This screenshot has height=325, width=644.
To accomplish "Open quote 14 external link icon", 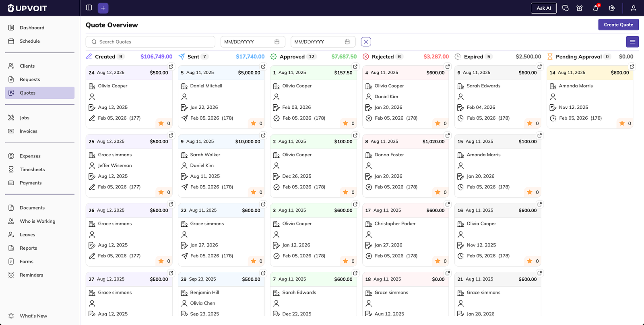I will coord(632,66).
